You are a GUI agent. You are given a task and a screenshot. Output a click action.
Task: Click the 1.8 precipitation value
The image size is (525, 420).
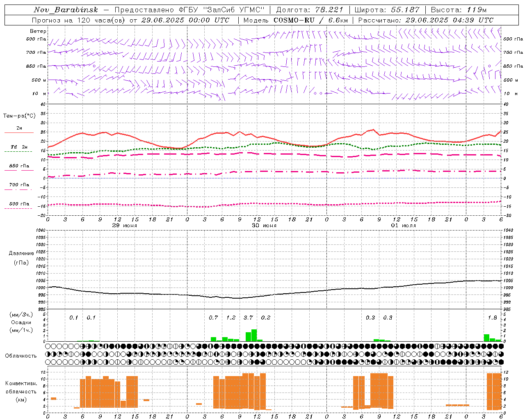pos(492,317)
